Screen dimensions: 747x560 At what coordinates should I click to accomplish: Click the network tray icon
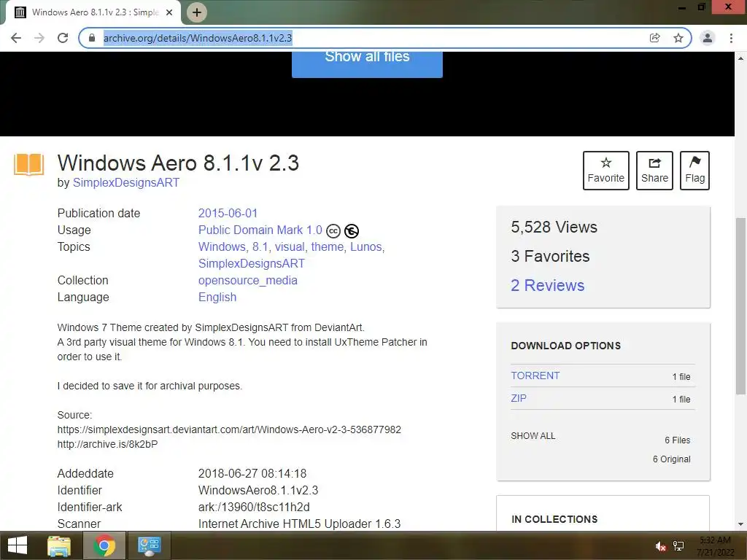click(x=678, y=546)
